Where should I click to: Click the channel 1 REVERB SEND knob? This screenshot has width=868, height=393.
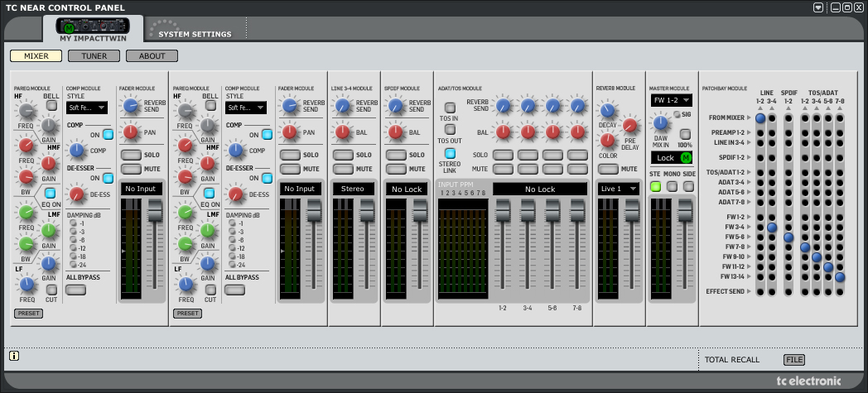(x=131, y=105)
